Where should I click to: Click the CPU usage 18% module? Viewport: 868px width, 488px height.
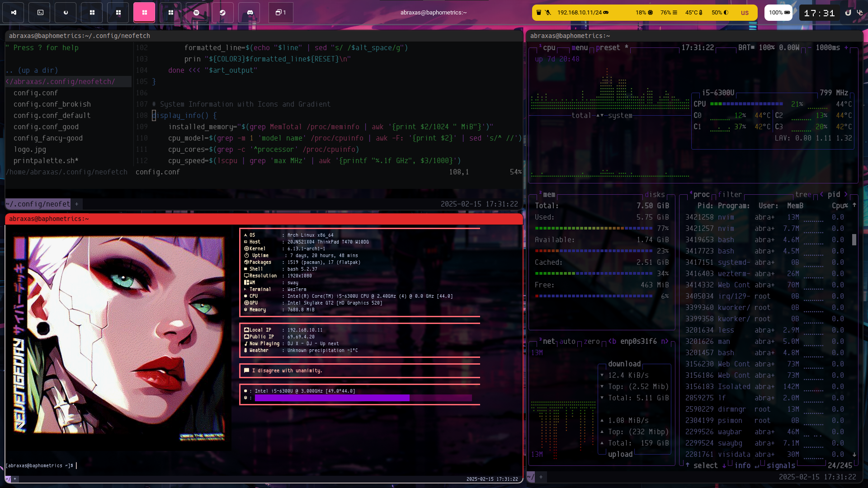644,13
